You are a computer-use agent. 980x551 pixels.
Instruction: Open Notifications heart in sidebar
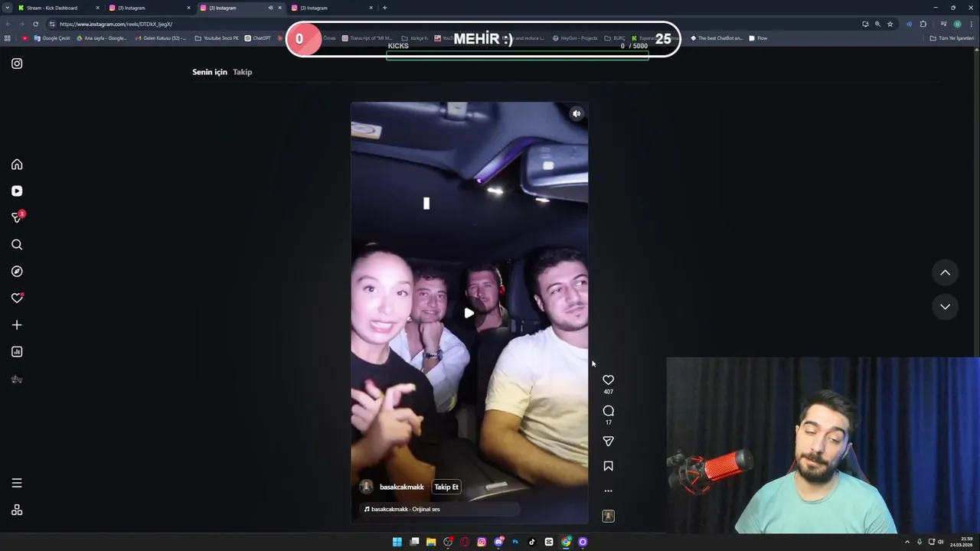coord(17,298)
